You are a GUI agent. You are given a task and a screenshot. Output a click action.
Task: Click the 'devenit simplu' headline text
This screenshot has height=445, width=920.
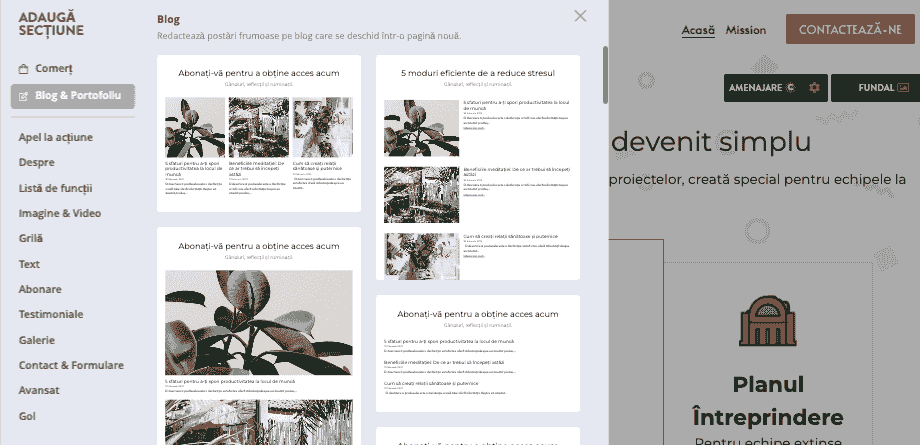coord(711,142)
